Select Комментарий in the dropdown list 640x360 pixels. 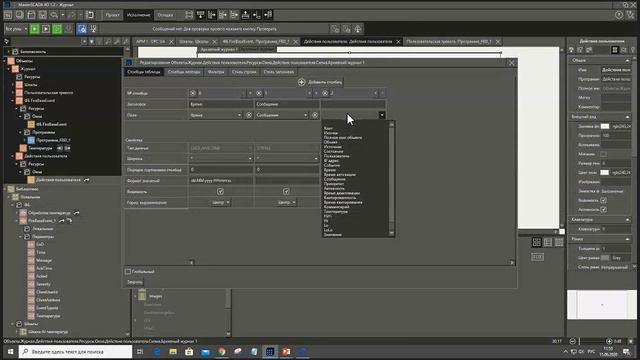pos(336,207)
